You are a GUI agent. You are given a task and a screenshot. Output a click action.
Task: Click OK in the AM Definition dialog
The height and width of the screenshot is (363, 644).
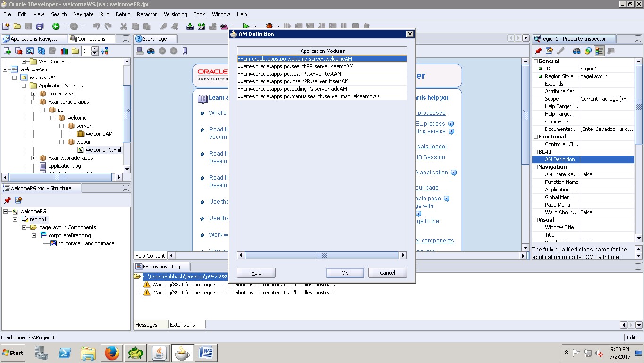pyautogui.click(x=345, y=273)
